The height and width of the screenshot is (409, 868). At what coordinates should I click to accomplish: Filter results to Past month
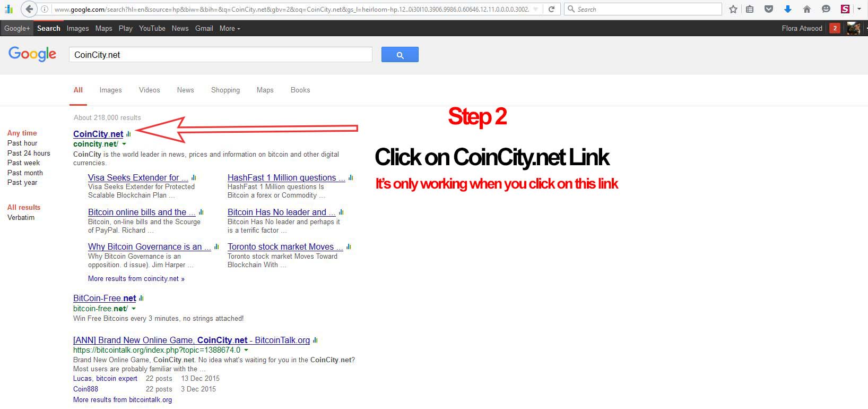(25, 173)
